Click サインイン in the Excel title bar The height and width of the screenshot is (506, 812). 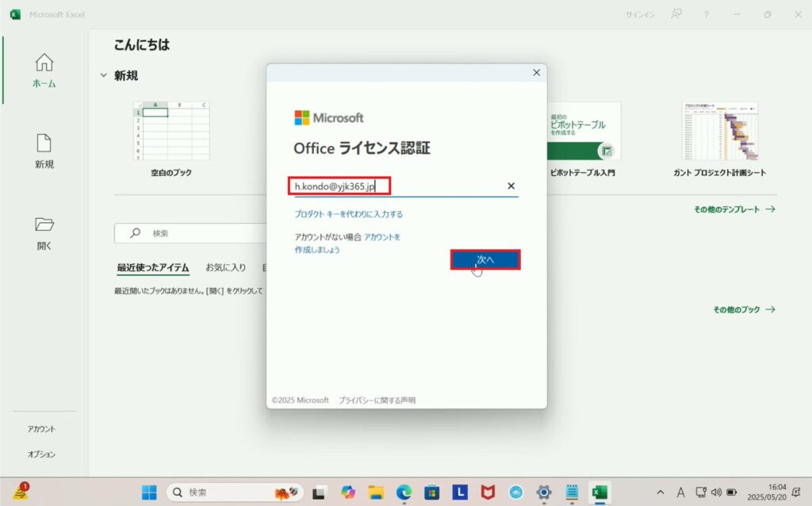pyautogui.click(x=640, y=14)
